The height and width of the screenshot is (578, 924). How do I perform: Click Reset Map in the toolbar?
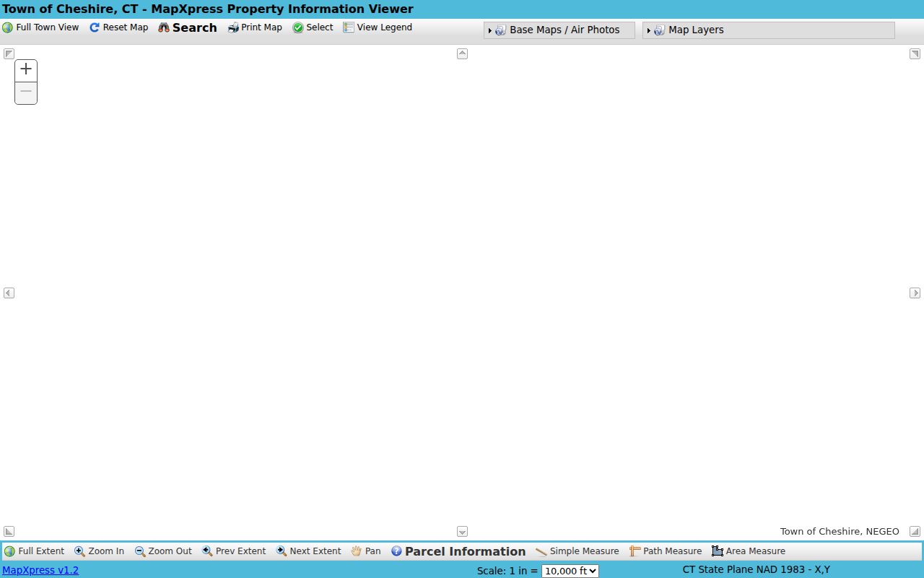pos(118,27)
